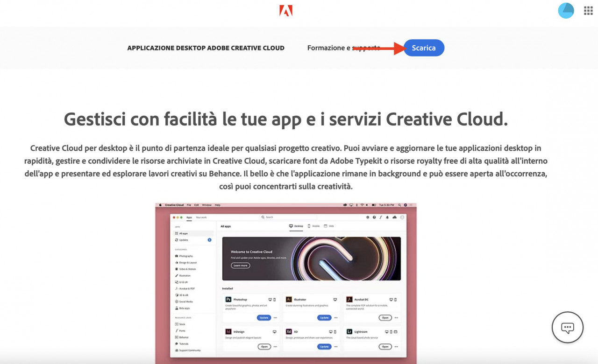Open the Help menu in the preview menu bar
This screenshot has width=598, height=364.
click(x=217, y=205)
